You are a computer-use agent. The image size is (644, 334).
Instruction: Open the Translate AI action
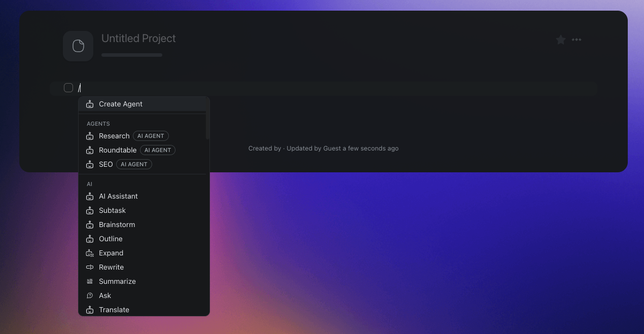click(114, 310)
